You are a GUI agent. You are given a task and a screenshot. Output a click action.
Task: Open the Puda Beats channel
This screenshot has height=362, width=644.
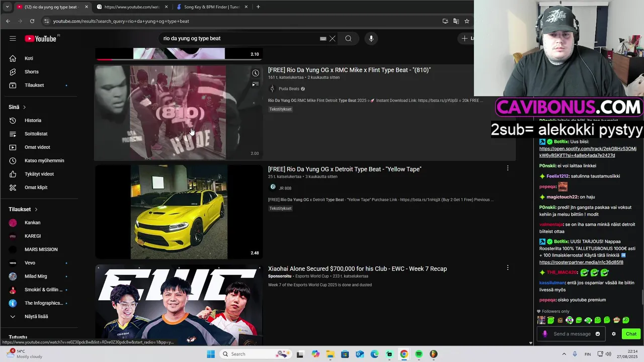[289, 88]
